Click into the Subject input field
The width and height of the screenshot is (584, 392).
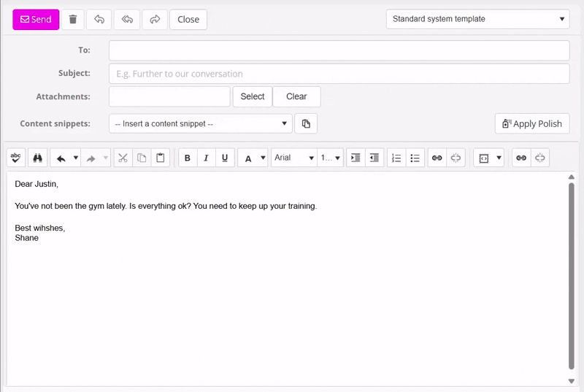(339, 74)
